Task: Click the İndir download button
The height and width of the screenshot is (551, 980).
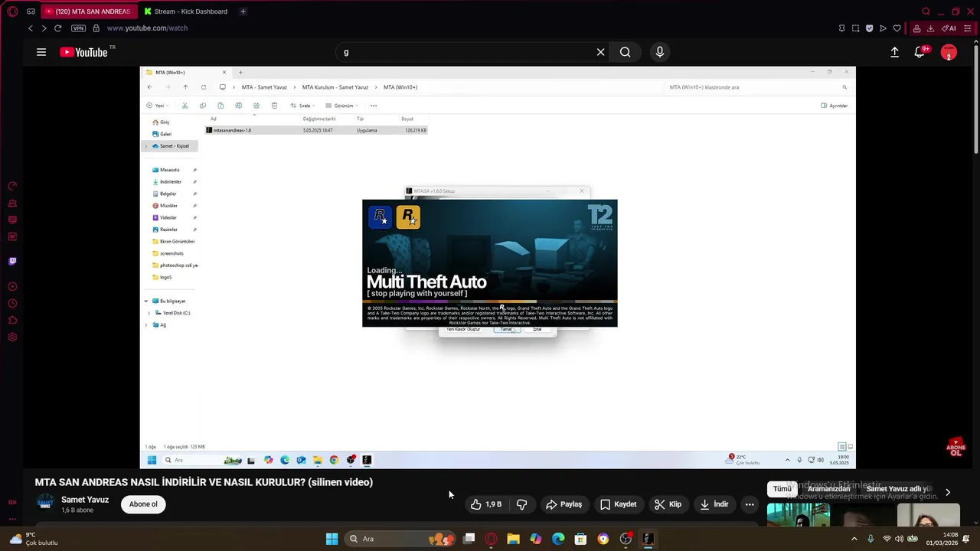Action: 714,504
